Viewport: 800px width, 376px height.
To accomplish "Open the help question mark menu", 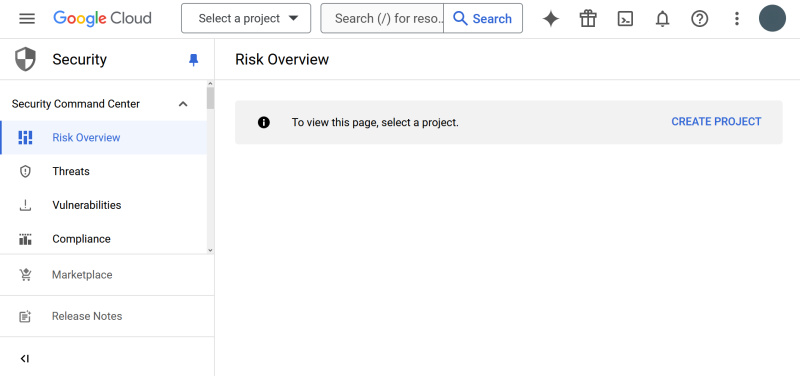I will coord(699,19).
